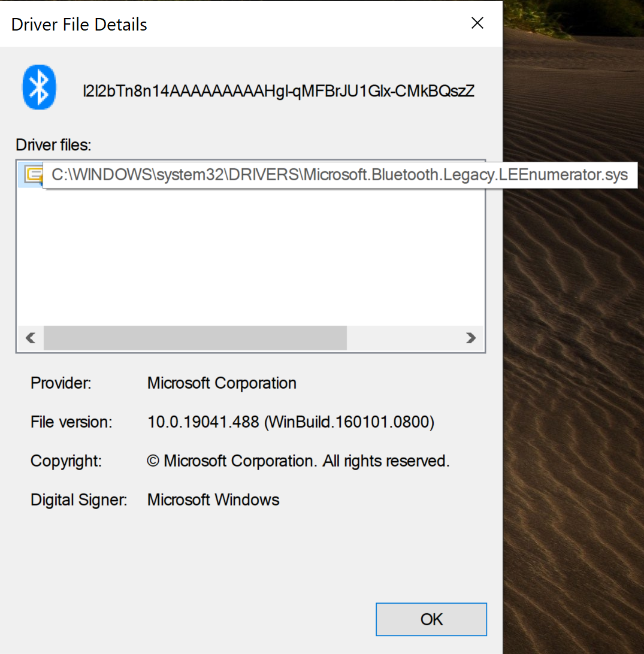Screen dimensions: 644x654
Task: Click the Copyright label
Action: point(66,461)
